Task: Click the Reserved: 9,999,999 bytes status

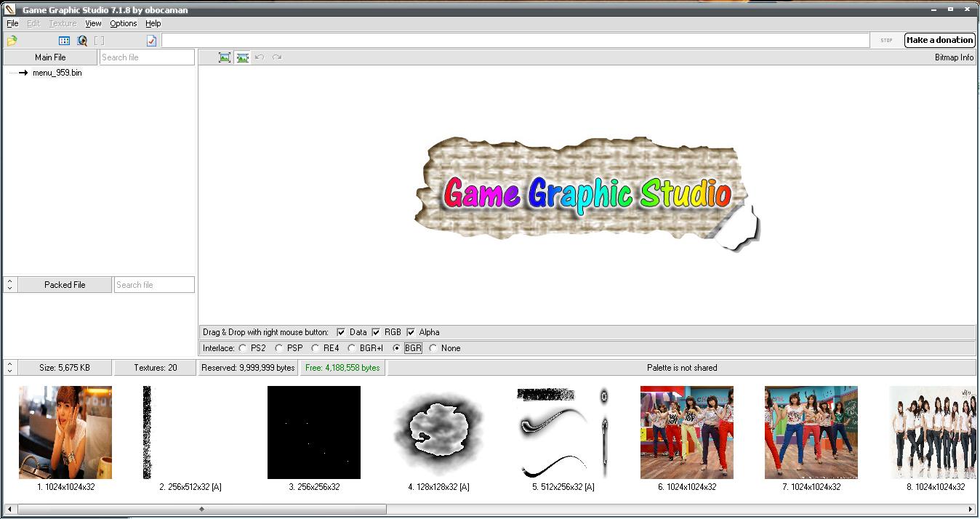Action: (248, 368)
